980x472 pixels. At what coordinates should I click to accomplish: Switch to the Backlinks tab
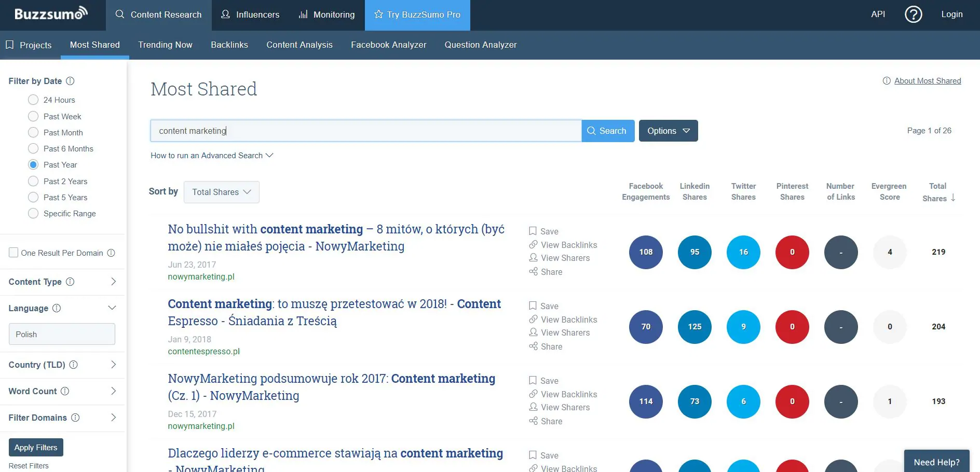coord(229,45)
